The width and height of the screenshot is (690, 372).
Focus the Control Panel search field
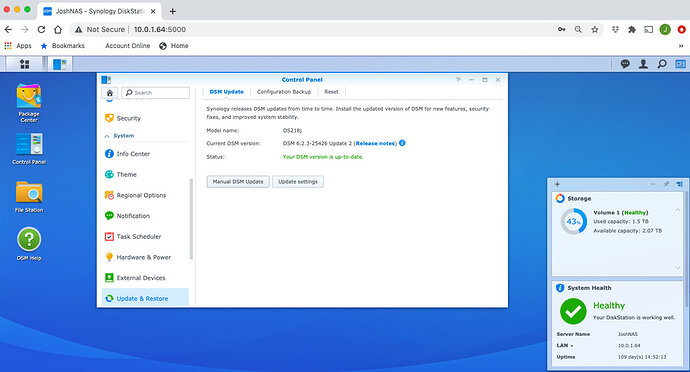click(156, 92)
